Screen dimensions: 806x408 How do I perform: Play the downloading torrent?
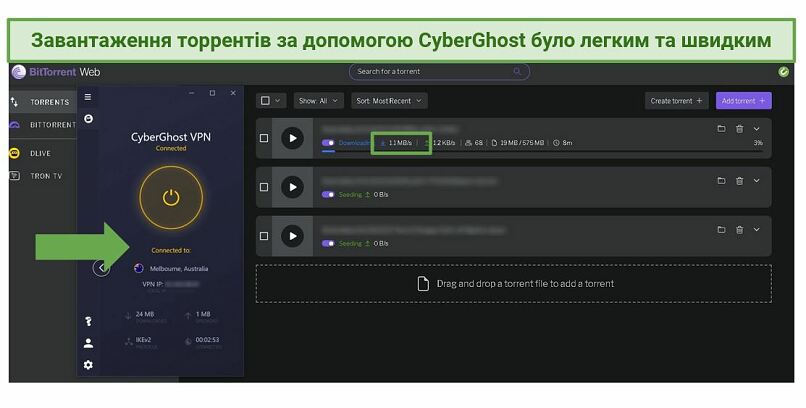[x=292, y=138]
